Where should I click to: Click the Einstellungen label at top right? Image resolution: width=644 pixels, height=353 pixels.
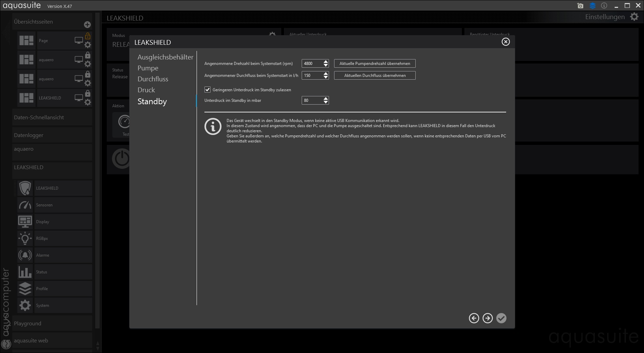[x=605, y=17]
